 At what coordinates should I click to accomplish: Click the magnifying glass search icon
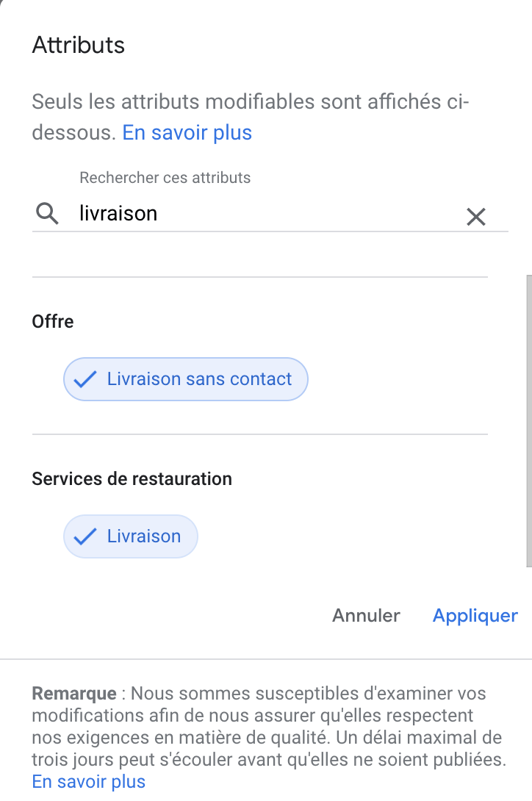coord(47,213)
